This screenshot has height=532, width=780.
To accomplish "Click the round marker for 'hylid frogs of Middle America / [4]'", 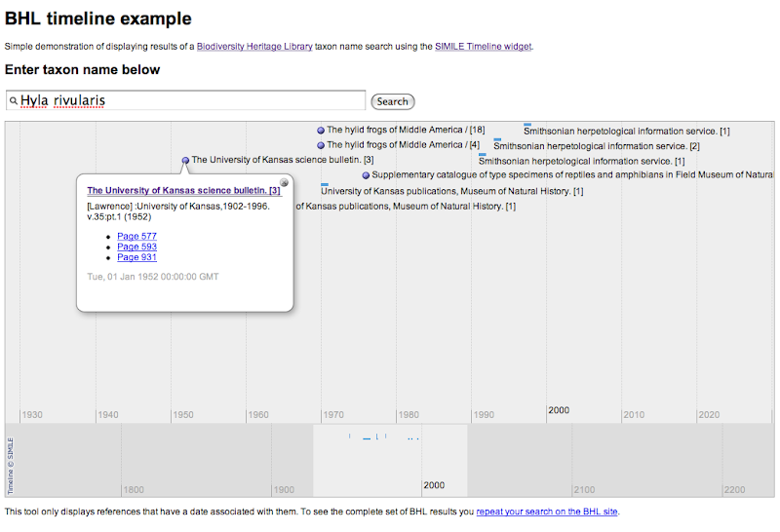I will point(321,145).
